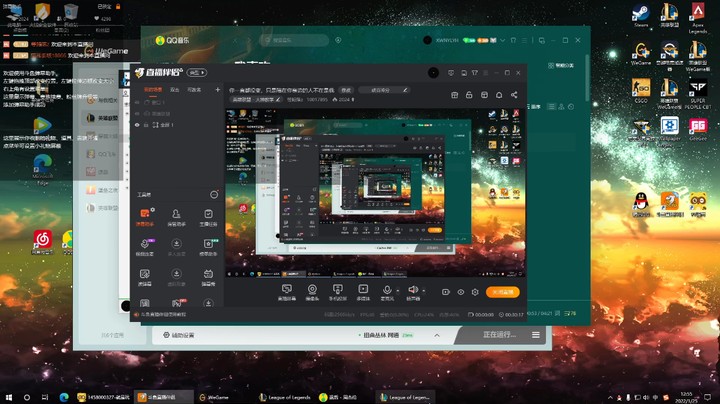The width and height of the screenshot is (720, 404).
Task: Expand the mode pill next to companion logo
Action: (x=197, y=73)
